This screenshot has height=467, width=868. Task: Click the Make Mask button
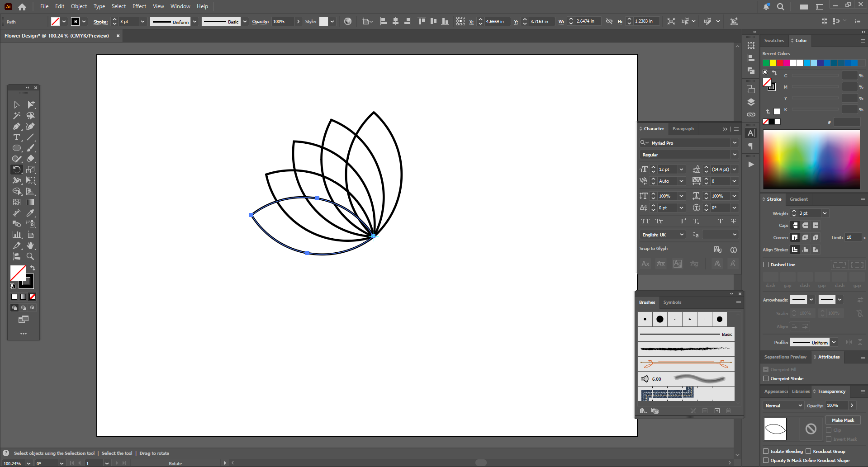coord(843,420)
